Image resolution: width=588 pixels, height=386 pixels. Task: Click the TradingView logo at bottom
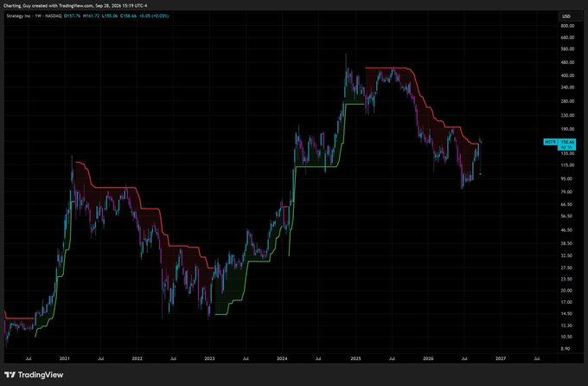pyautogui.click(x=34, y=375)
